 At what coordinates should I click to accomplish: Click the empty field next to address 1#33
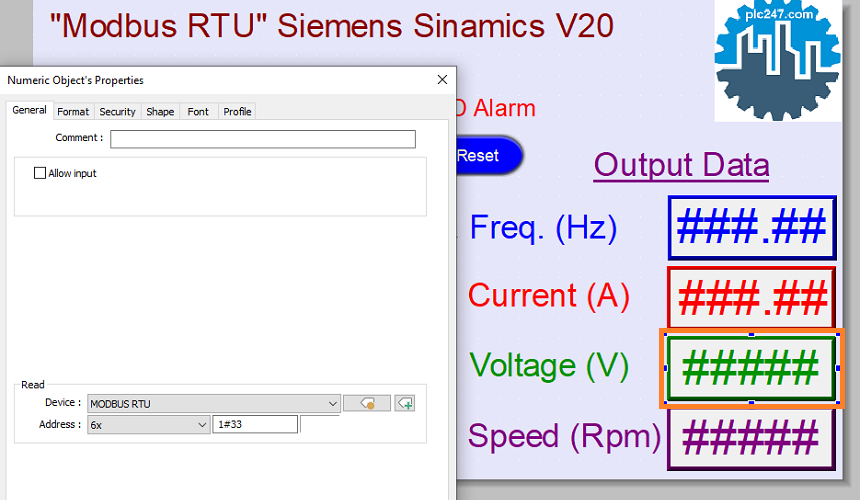tap(320, 424)
